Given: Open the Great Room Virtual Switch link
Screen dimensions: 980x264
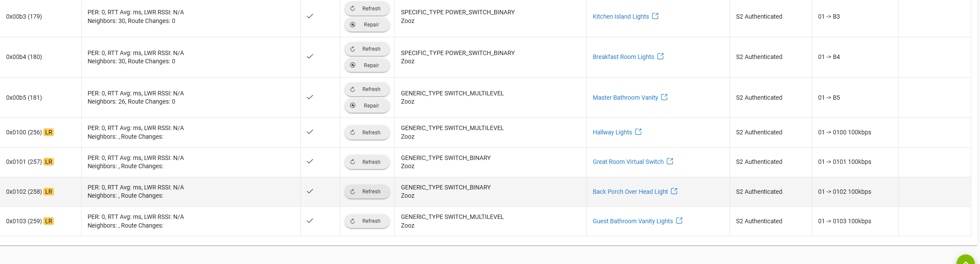Looking at the screenshot, I should pos(628,162).
